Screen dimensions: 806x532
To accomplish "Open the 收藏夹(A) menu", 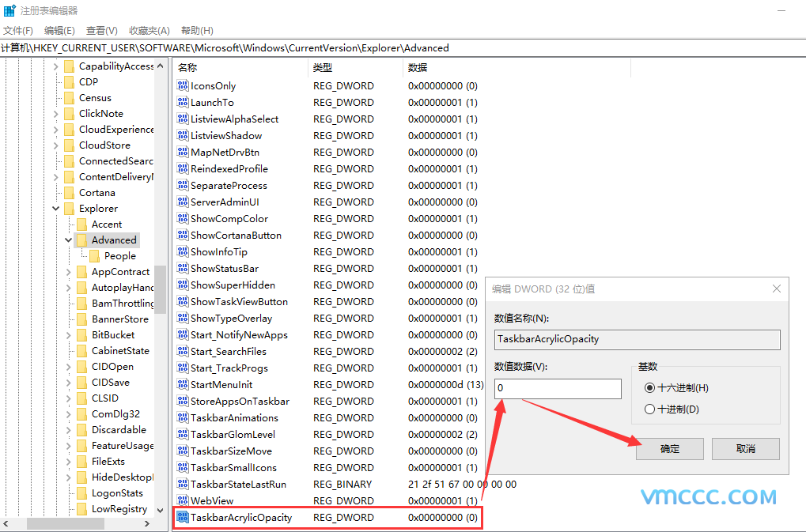I will click(148, 30).
